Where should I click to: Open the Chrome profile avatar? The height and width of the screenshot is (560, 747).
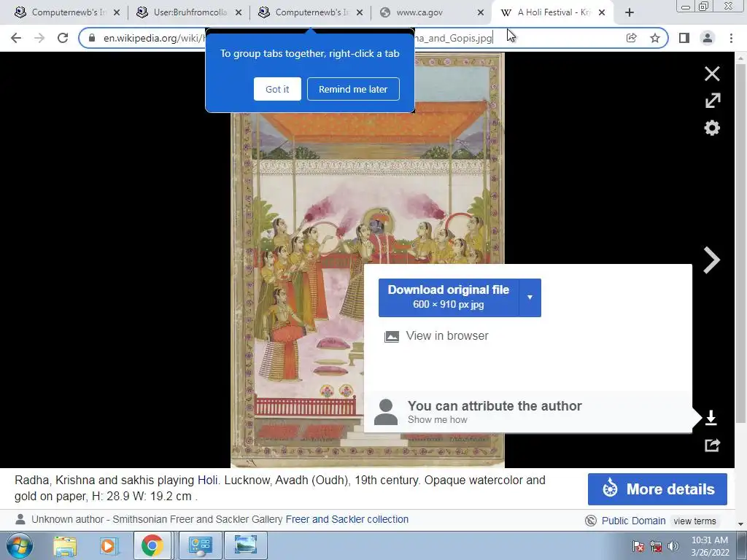click(x=708, y=38)
